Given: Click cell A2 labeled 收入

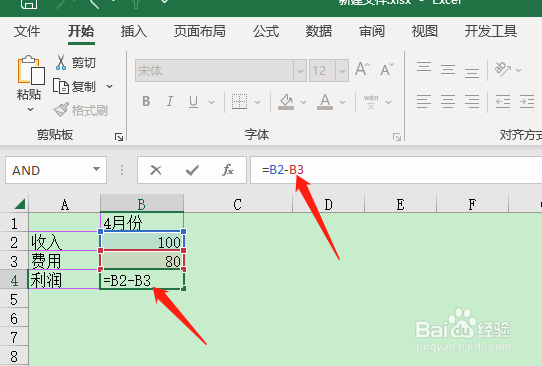Looking at the screenshot, I should (x=64, y=242).
